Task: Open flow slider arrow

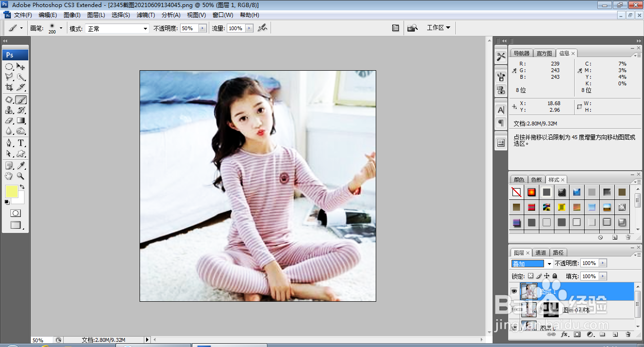Action: click(x=249, y=28)
